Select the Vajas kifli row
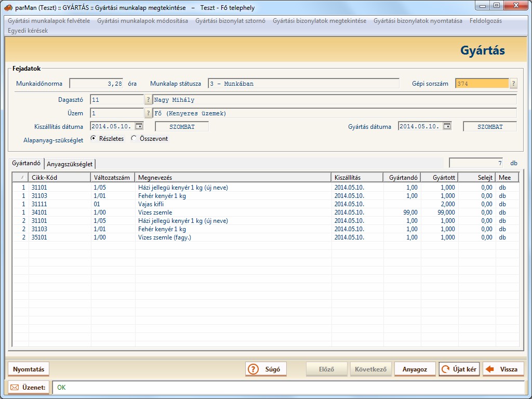This screenshot has height=399, width=532. click(265, 204)
